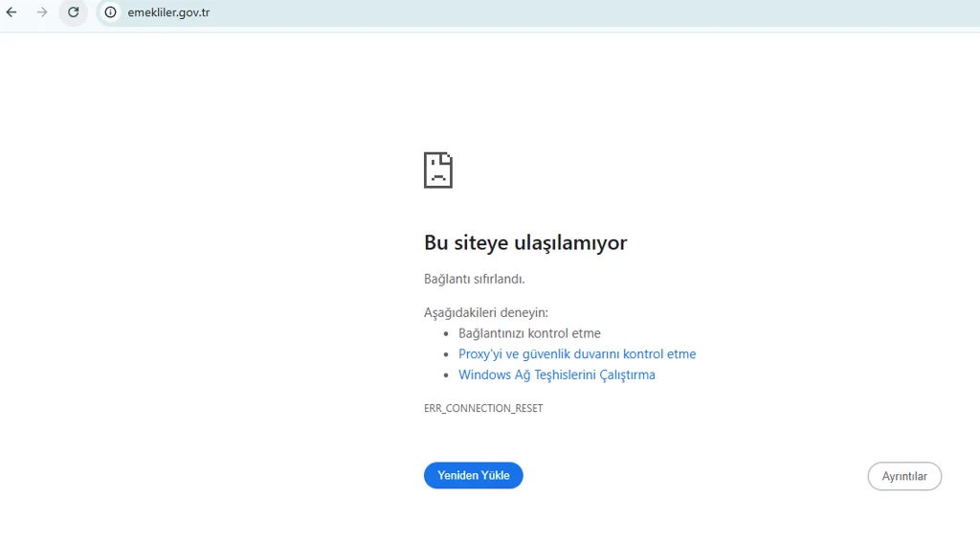Click the 'Aşağıdakileri deneyin:' text
Viewport: 980px width, 545px height.
pyautogui.click(x=485, y=312)
